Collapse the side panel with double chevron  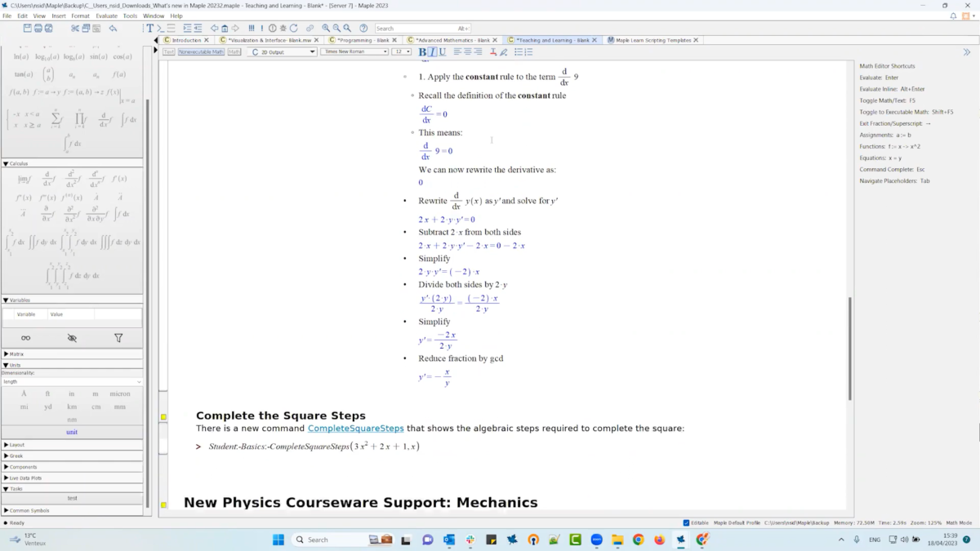[x=967, y=52]
